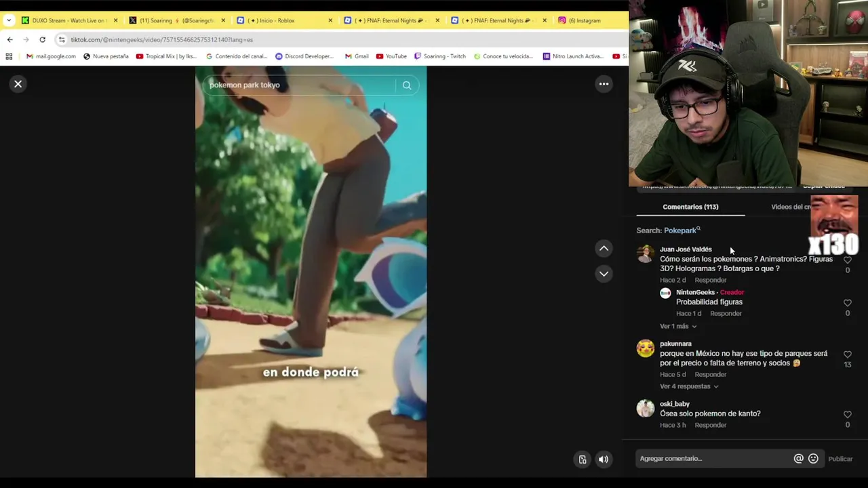
Task: Expand 'Ver 4 respuestas' replies
Action: click(688, 386)
